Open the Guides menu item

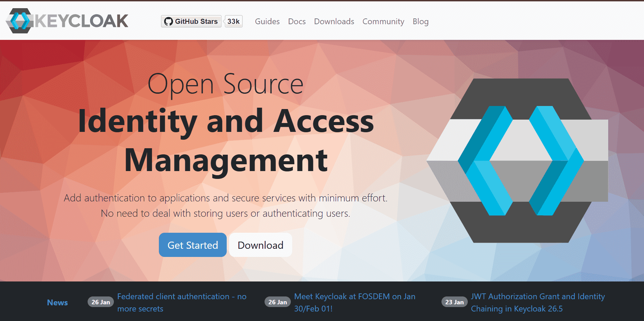267,21
